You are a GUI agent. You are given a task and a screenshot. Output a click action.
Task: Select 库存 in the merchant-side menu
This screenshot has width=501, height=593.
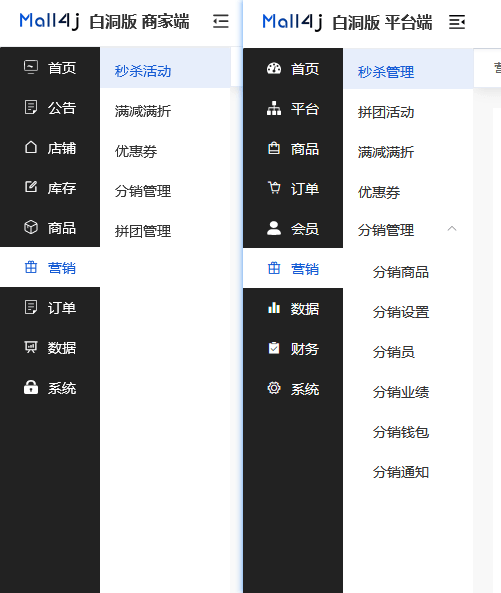point(50,188)
